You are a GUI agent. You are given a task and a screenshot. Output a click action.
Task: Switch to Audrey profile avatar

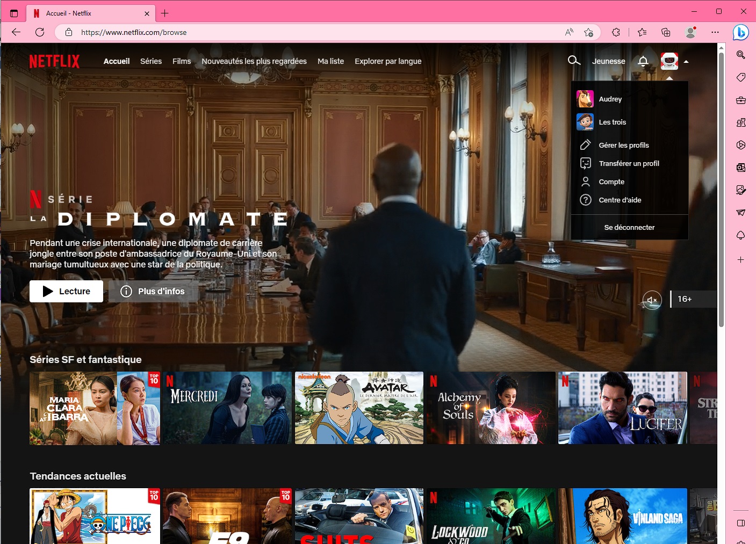point(585,99)
